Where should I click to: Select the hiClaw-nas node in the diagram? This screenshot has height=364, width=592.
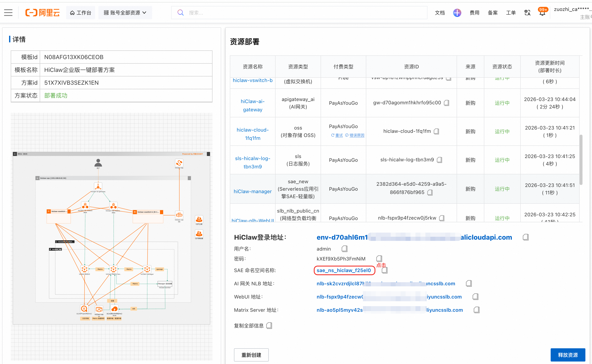coord(99,309)
